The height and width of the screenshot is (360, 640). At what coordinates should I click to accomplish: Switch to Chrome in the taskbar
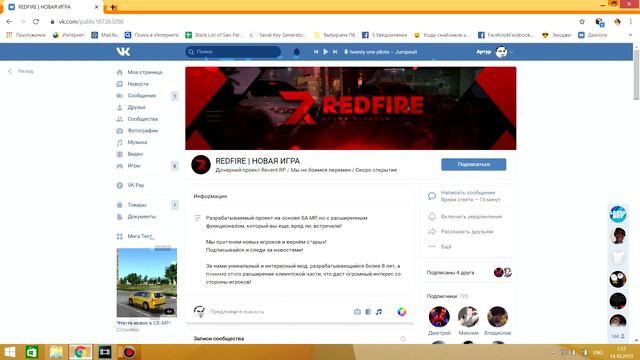click(x=80, y=352)
